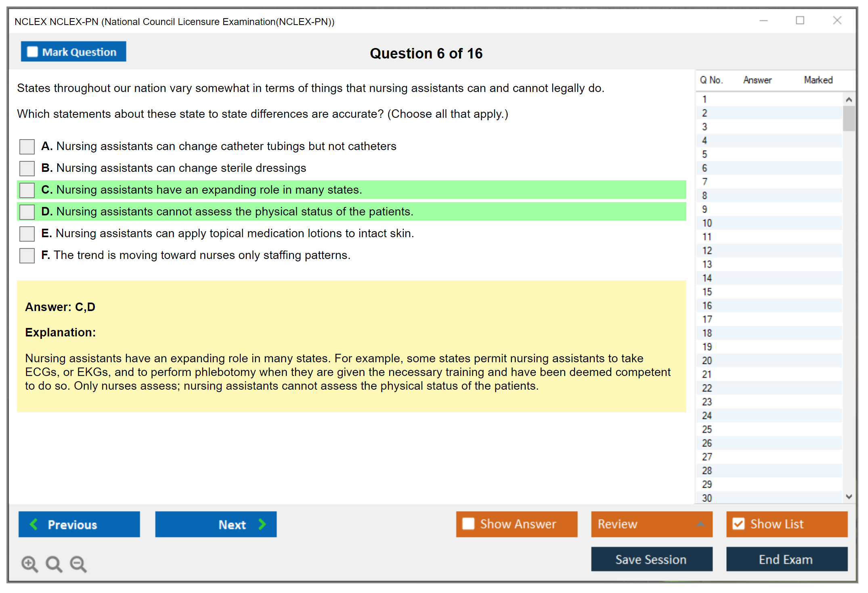Expand the Review dropdown arrow
The image size is (868, 593).
click(701, 524)
